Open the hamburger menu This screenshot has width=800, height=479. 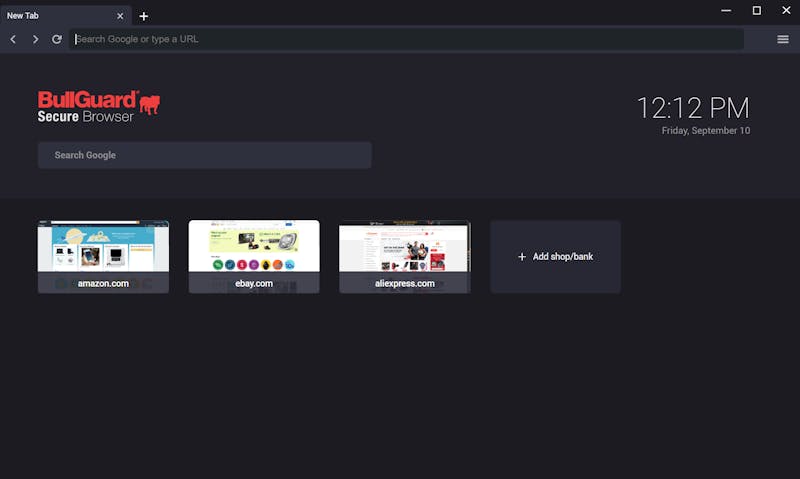783,39
